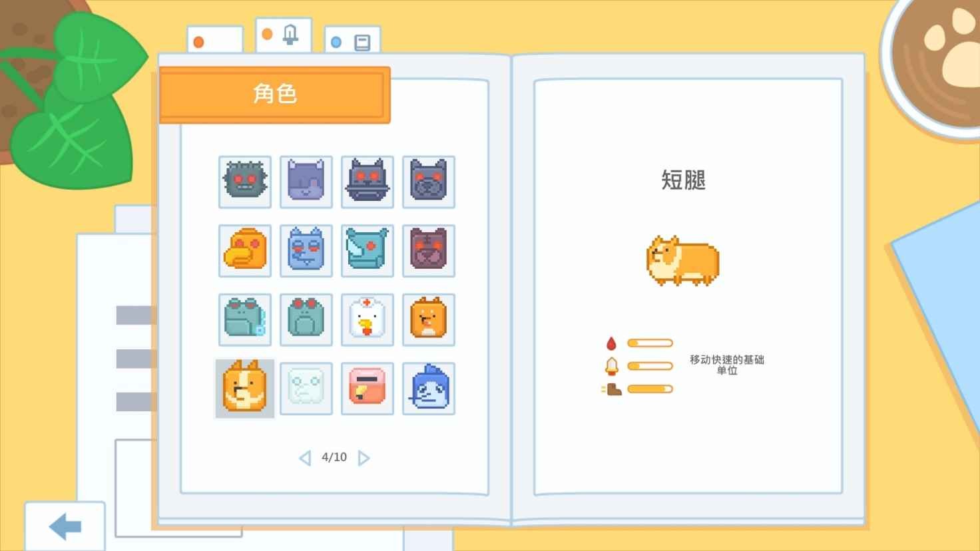Select the zombie character portrait
Screen dimensions: 980x551
(x=244, y=181)
